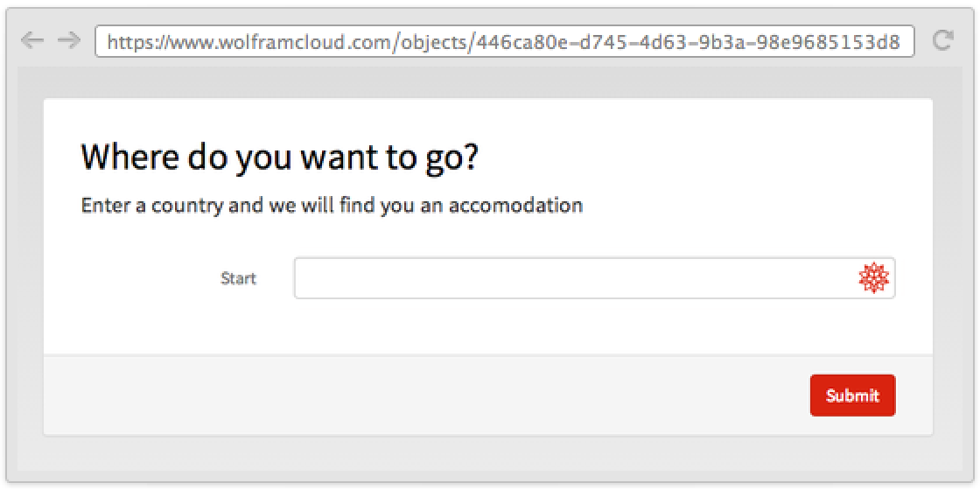Click "Enter" at the subtitle's beginning

point(105,206)
